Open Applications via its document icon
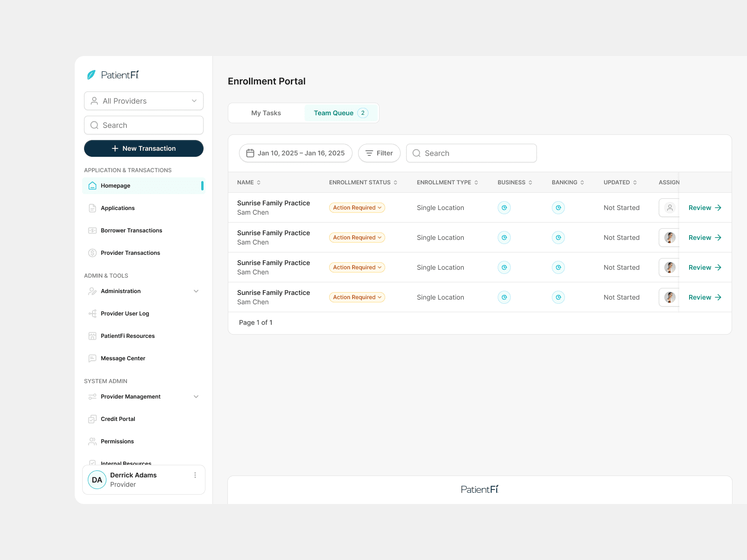Image resolution: width=747 pixels, height=560 pixels. (92, 208)
